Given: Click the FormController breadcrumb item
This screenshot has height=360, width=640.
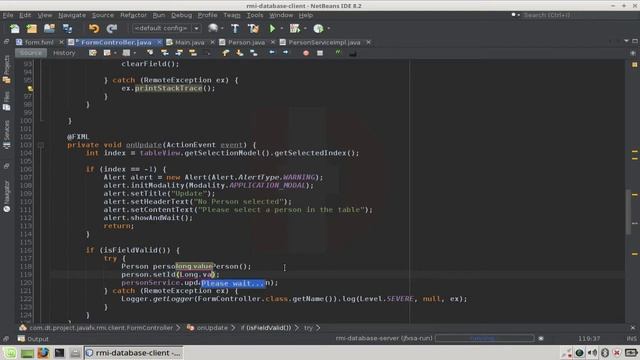Looking at the screenshot, I should click(x=97, y=328).
